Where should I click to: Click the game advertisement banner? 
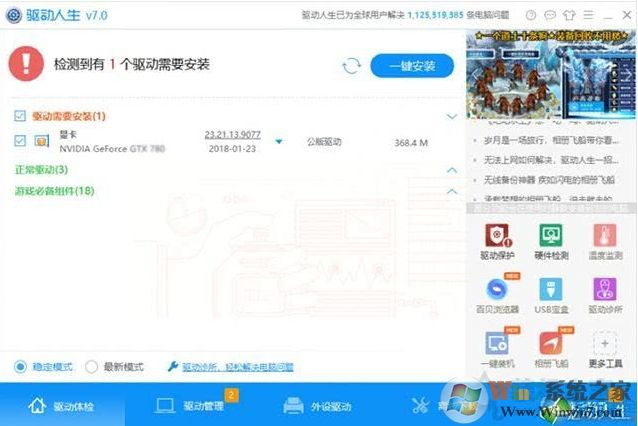coord(551,74)
